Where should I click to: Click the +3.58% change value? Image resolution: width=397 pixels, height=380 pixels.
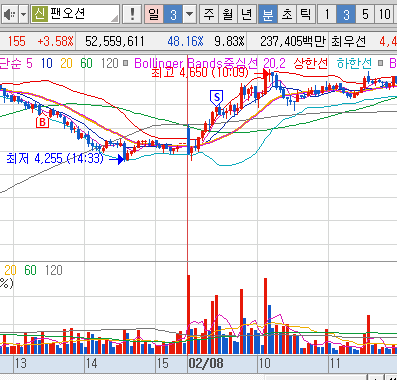pyautogui.click(x=55, y=41)
